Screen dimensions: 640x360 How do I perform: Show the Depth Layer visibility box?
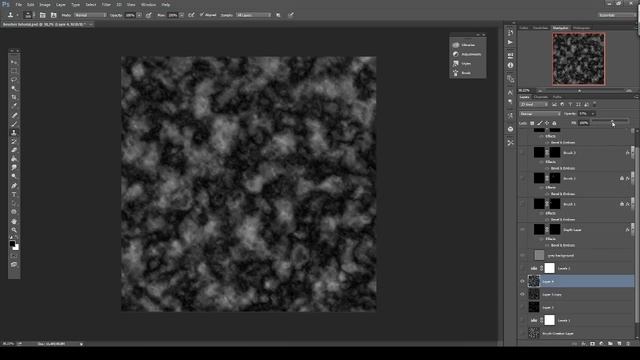522,230
